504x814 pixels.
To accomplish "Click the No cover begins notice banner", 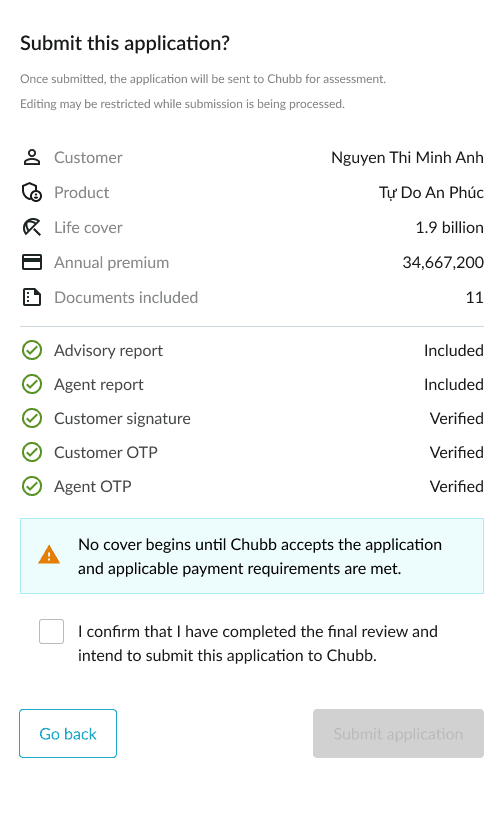I will pos(252,556).
